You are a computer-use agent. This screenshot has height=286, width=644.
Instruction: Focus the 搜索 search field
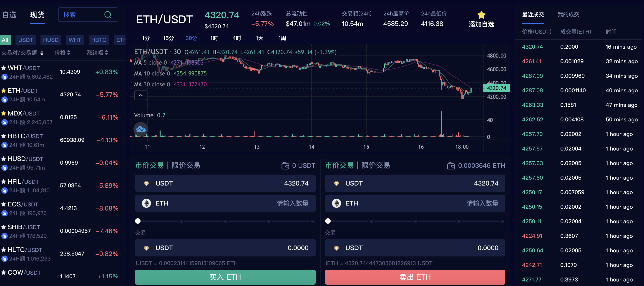tap(88, 15)
